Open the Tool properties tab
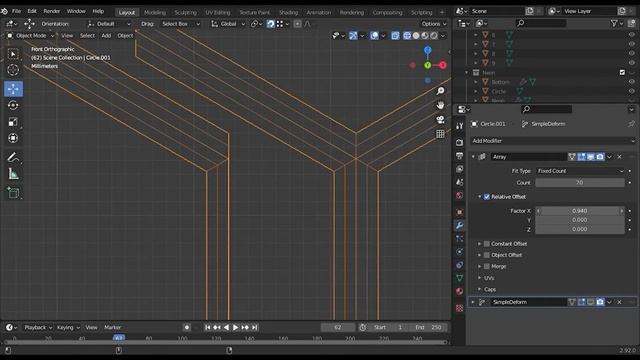This screenshot has height=360, width=640. click(460, 126)
